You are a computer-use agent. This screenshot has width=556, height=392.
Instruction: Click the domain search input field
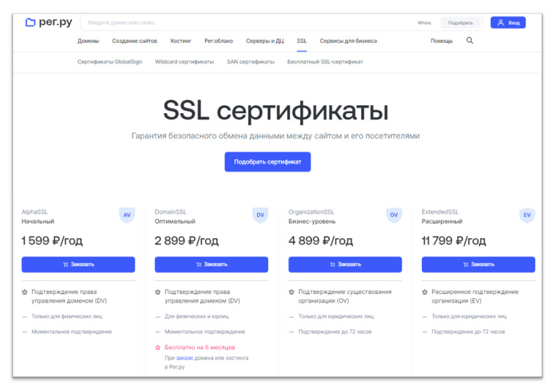pos(243,23)
